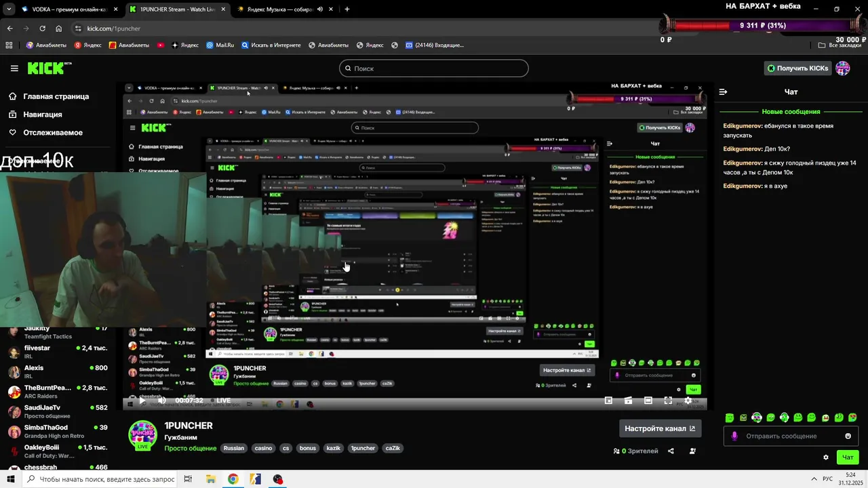Send message with green Чат button
Image resolution: width=868 pixels, height=488 pixels.
click(x=848, y=457)
